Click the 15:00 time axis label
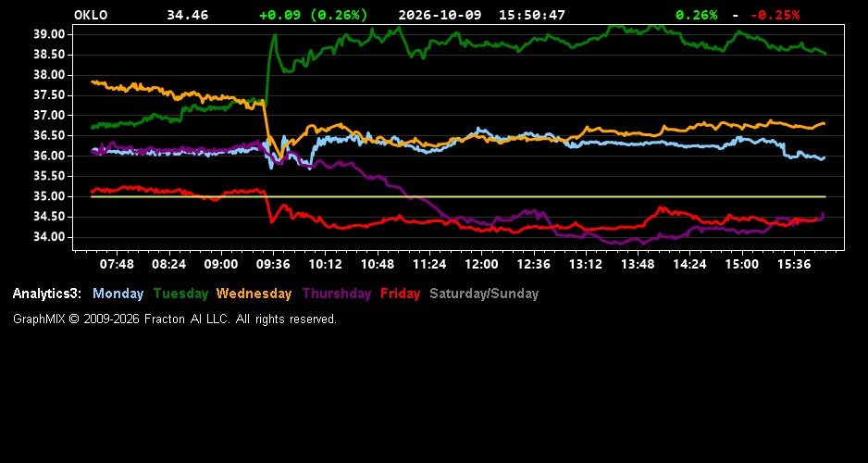868x463 pixels. coord(742,265)
